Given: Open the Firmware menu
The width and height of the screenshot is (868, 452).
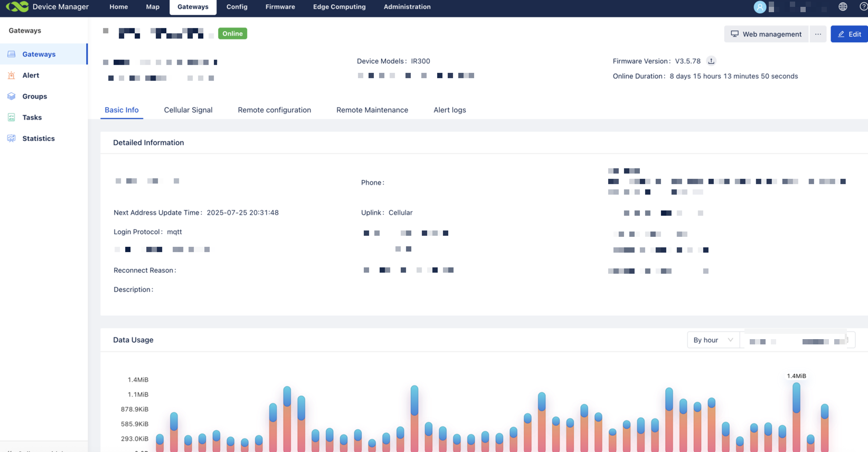Looking at the screenshot, I should click(x=280, y=7).
